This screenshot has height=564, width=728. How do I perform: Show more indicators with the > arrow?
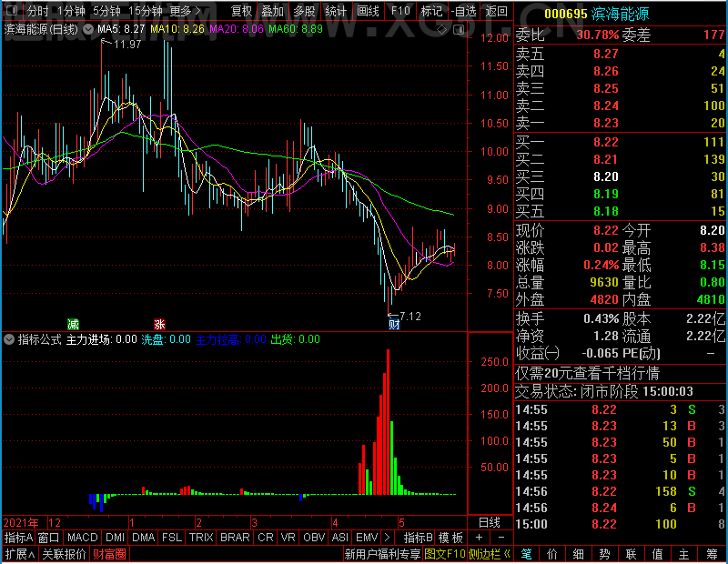point(387,538)
